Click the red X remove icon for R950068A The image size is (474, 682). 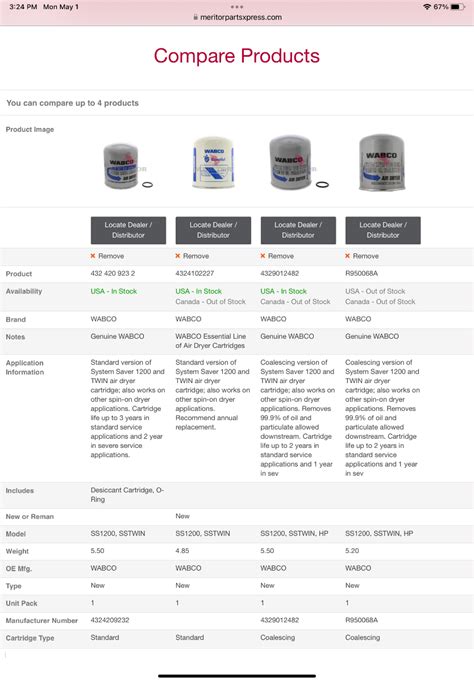[x=347, y=256]
